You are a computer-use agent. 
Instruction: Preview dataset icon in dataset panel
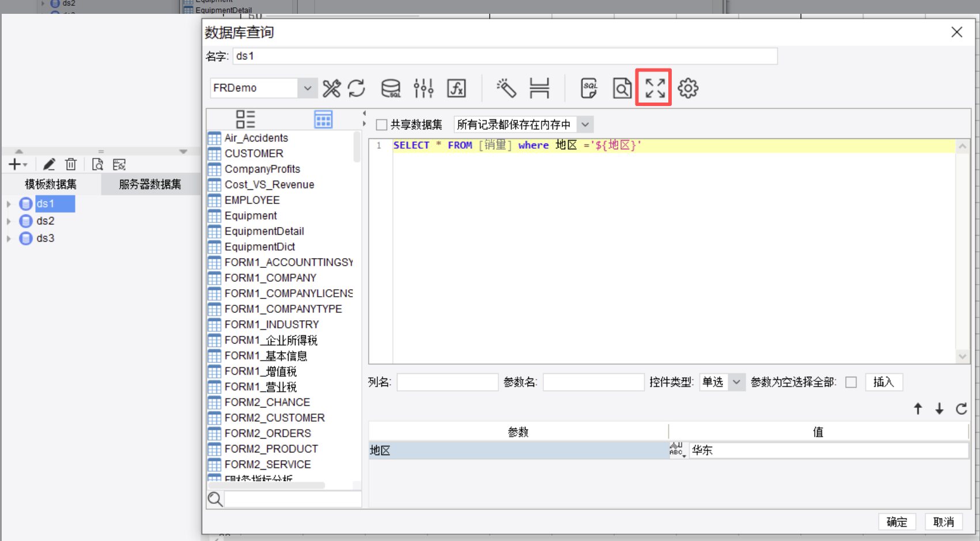click(x=97, y=165)
